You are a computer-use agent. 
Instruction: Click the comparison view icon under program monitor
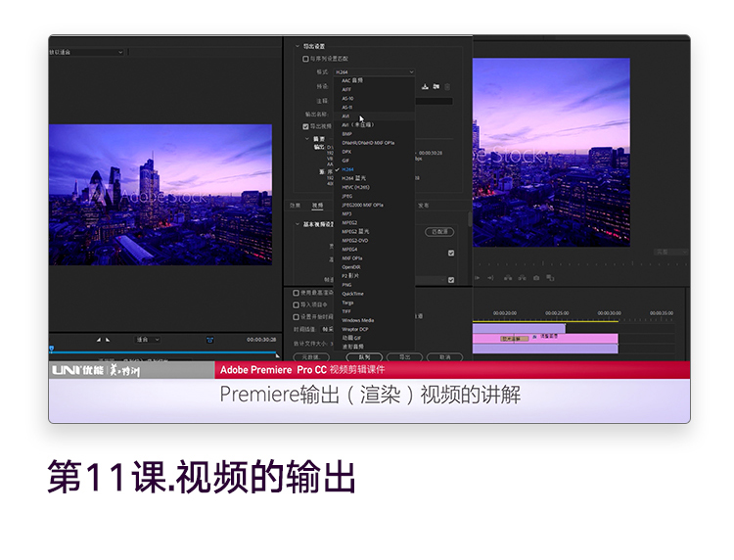(550, 278)
